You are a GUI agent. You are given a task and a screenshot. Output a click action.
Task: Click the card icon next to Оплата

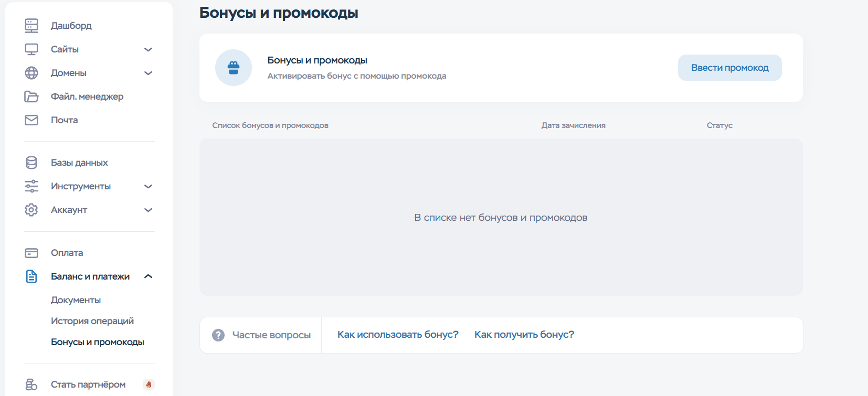point(31,253)
